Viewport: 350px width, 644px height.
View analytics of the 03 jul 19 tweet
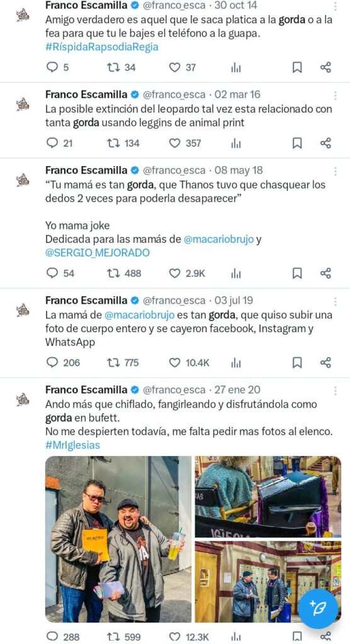235,363
